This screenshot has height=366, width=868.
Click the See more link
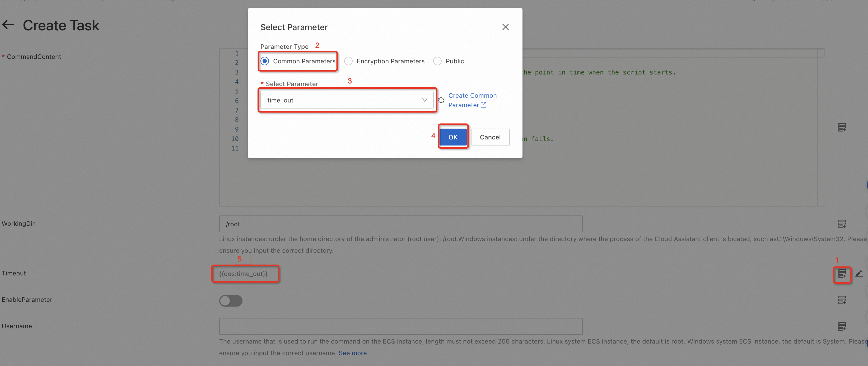click(352, 353)
